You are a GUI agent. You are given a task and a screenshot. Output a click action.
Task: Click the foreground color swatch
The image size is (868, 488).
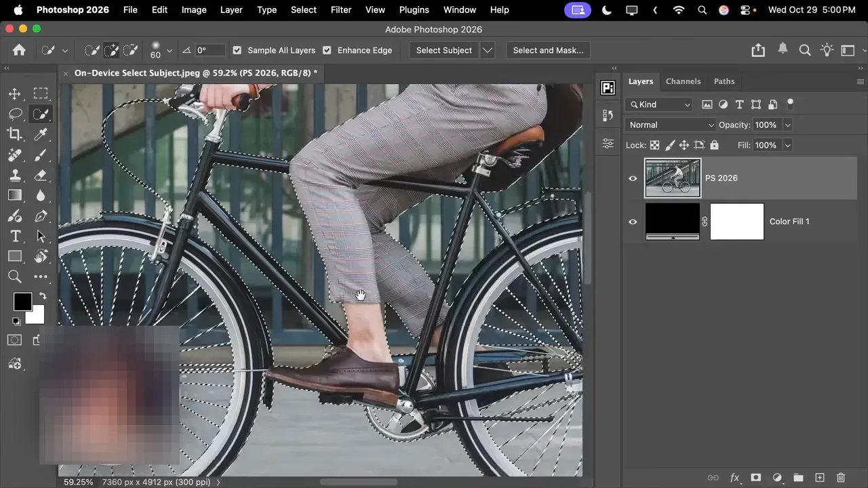(x=22, y=301)
